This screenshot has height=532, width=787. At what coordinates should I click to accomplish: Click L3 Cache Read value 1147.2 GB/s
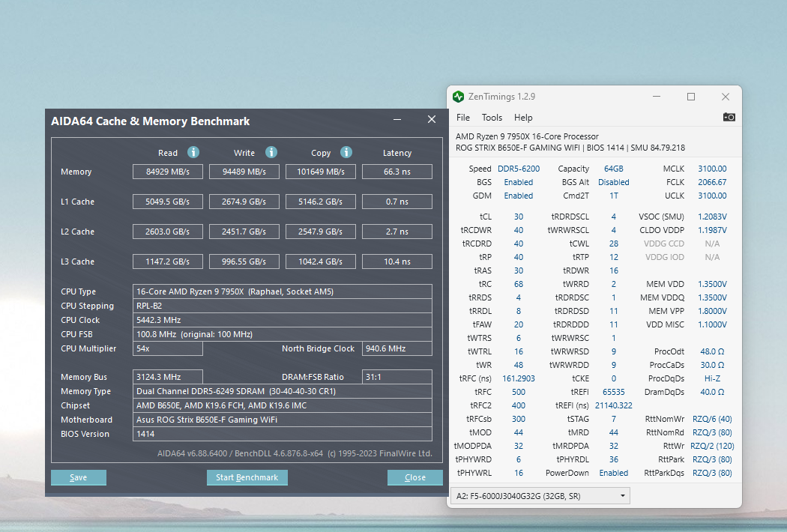168,262
